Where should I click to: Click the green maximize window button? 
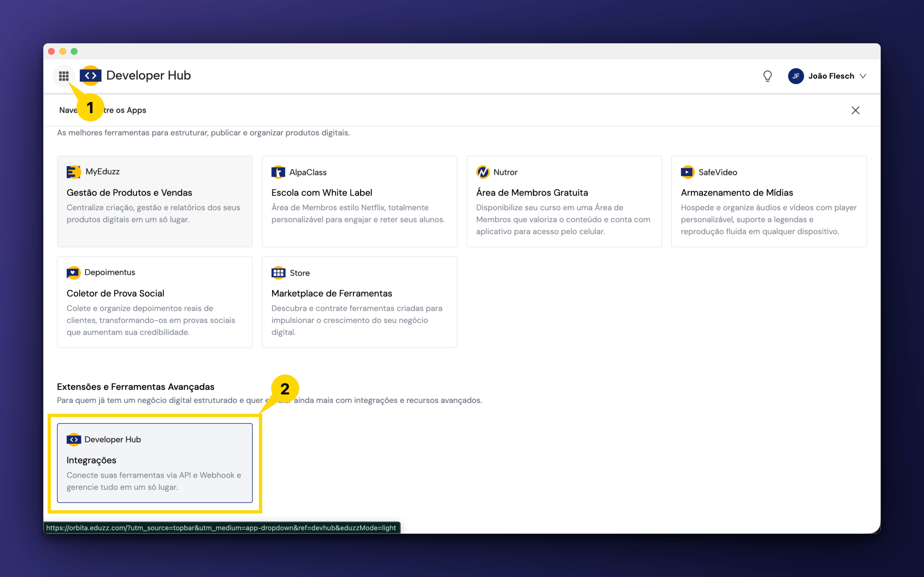(74, 52)
